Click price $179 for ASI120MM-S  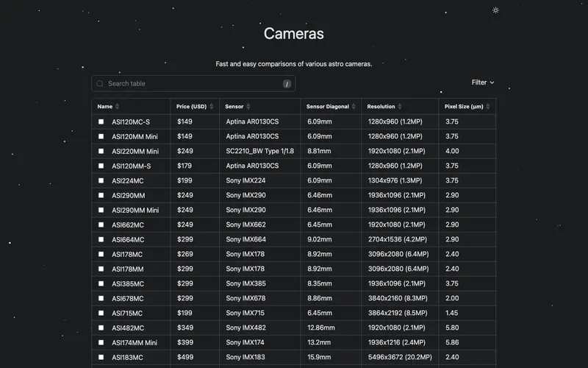tap(184, 166)
